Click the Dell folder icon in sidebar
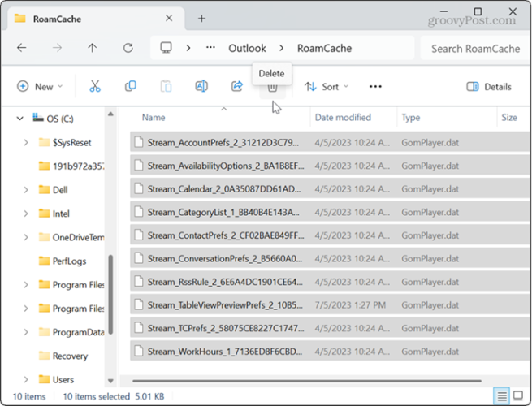 point(44,190)
